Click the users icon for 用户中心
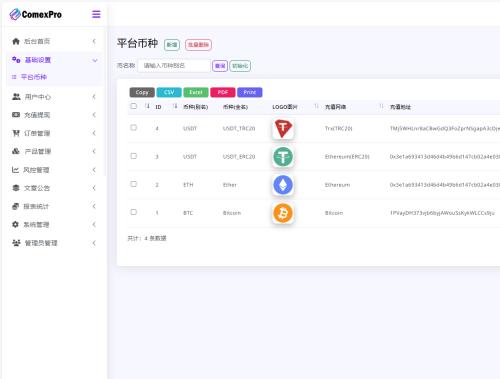Viewport: 500px width, 379px height. pos(16,97)
